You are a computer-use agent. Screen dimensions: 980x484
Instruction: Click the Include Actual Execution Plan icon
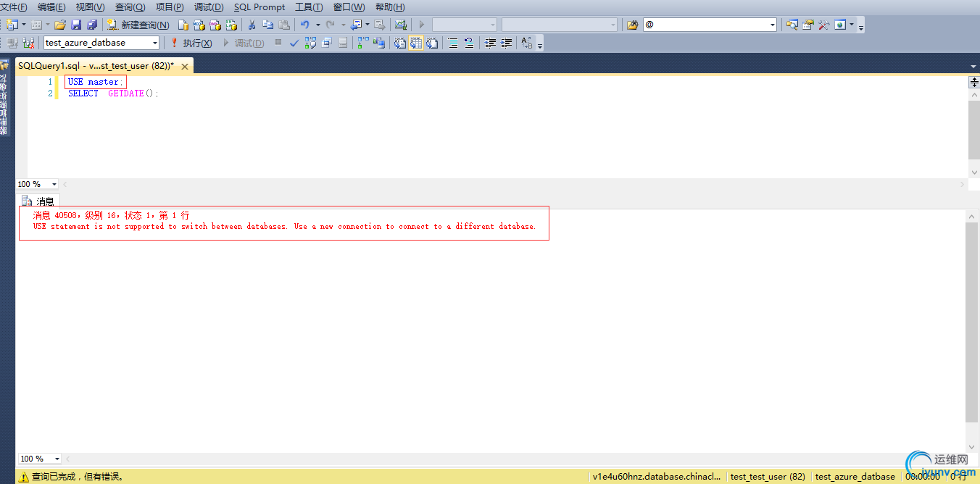click(362, 43)
